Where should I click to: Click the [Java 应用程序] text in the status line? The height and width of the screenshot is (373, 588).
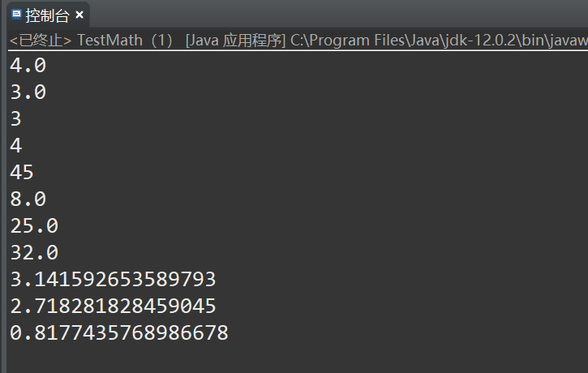[x=234, y=41]
